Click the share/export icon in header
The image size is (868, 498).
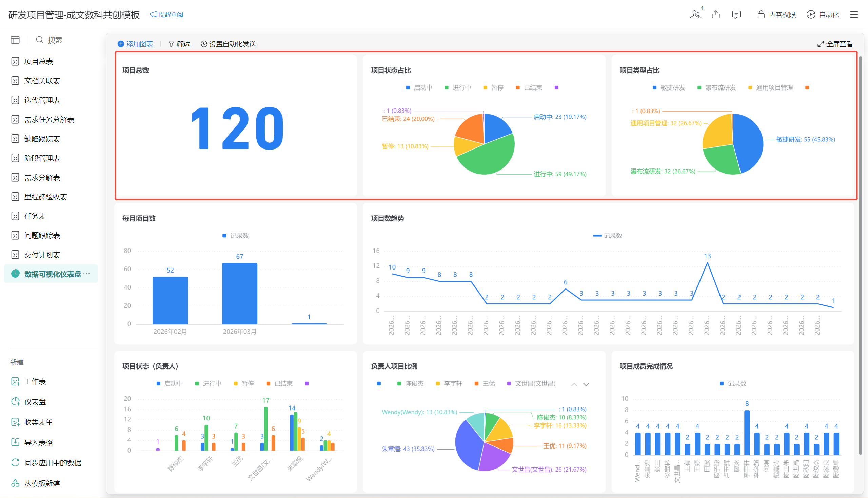(715, 14)
